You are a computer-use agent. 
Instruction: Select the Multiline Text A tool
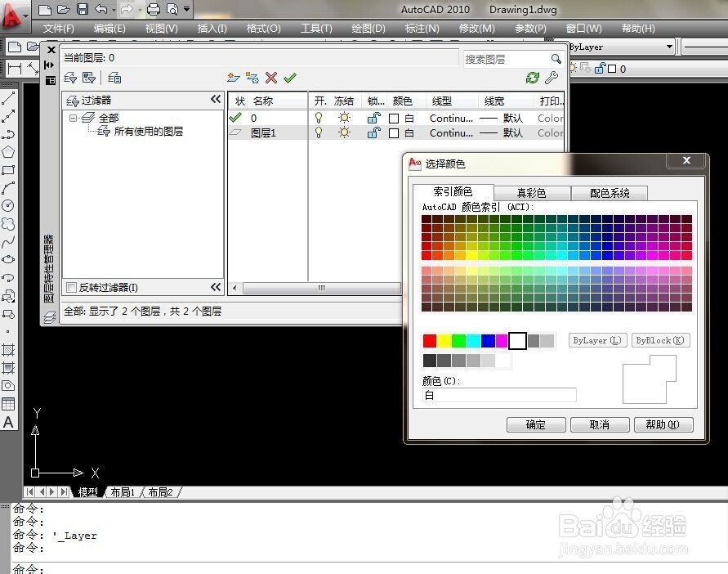pos(8,422)
